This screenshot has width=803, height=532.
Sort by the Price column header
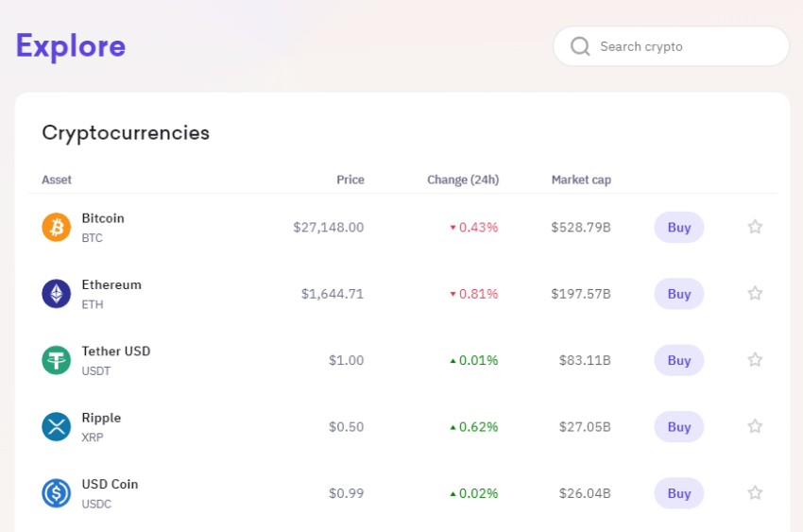point(350,180)
